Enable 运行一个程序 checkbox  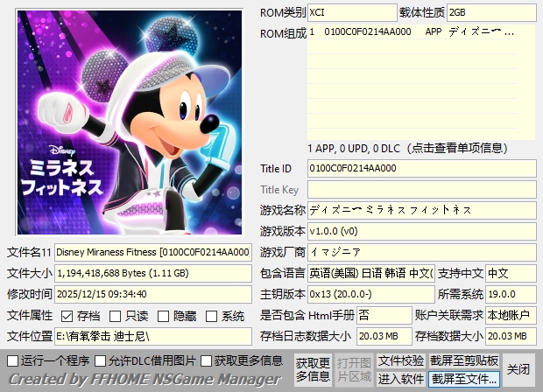coord(13,360)
